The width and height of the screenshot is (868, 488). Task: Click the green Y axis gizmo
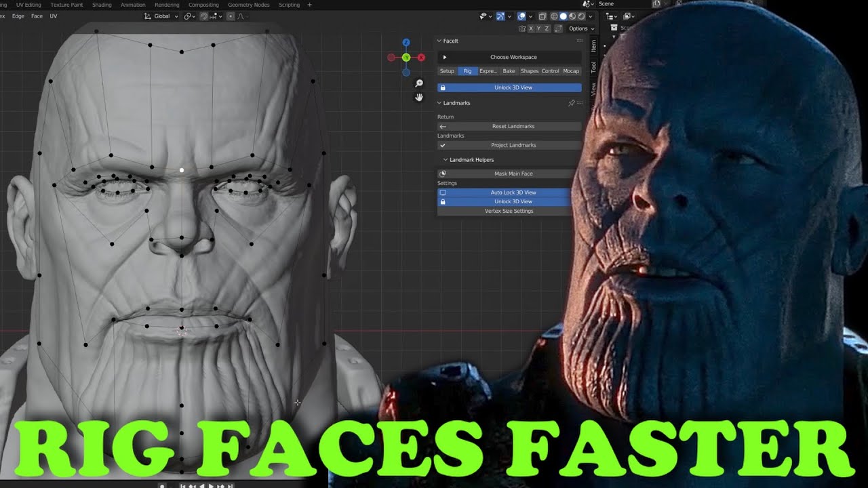pyautogui.click(x=406, y=58)
